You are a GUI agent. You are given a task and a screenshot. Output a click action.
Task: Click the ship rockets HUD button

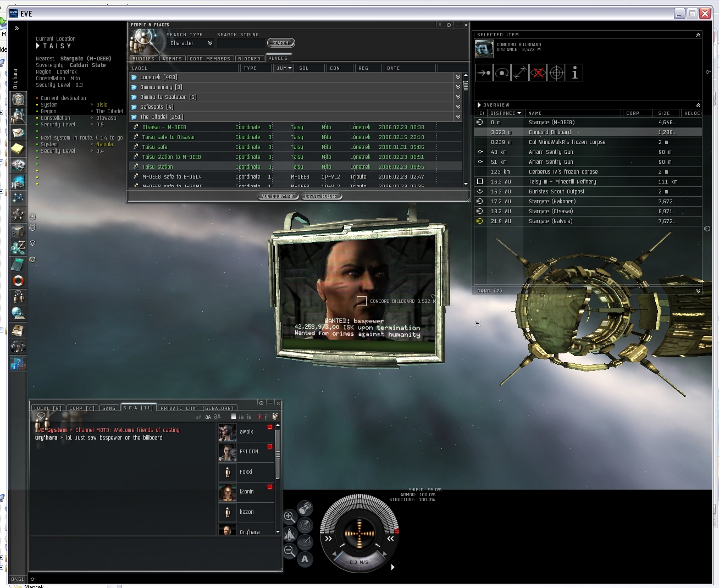click(290, 534)
